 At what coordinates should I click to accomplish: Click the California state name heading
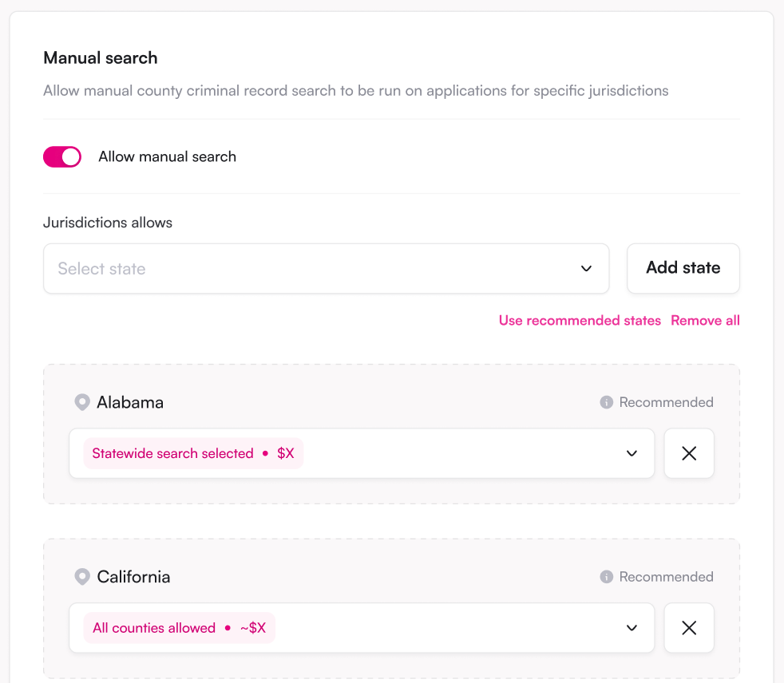[133, 577]
